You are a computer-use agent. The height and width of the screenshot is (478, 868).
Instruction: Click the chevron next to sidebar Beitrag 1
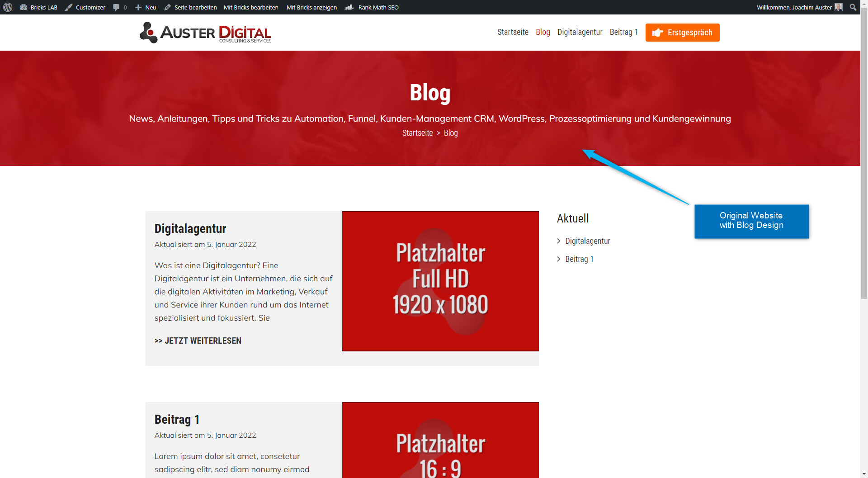[x=559, y=259]
